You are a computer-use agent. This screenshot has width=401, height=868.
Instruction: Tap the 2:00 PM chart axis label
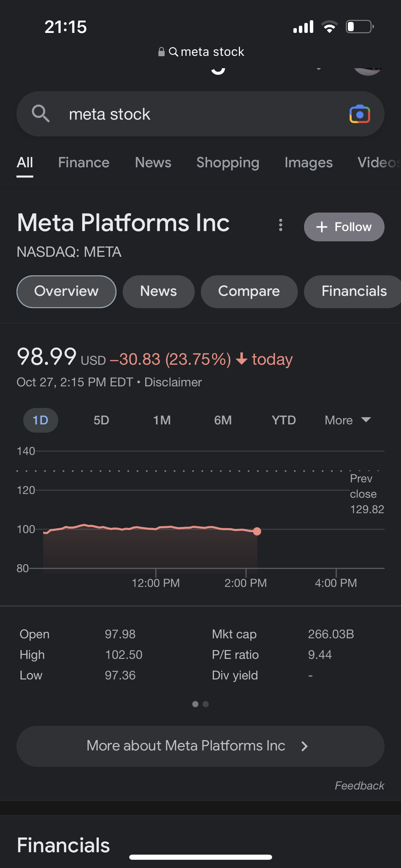point(246,583)
